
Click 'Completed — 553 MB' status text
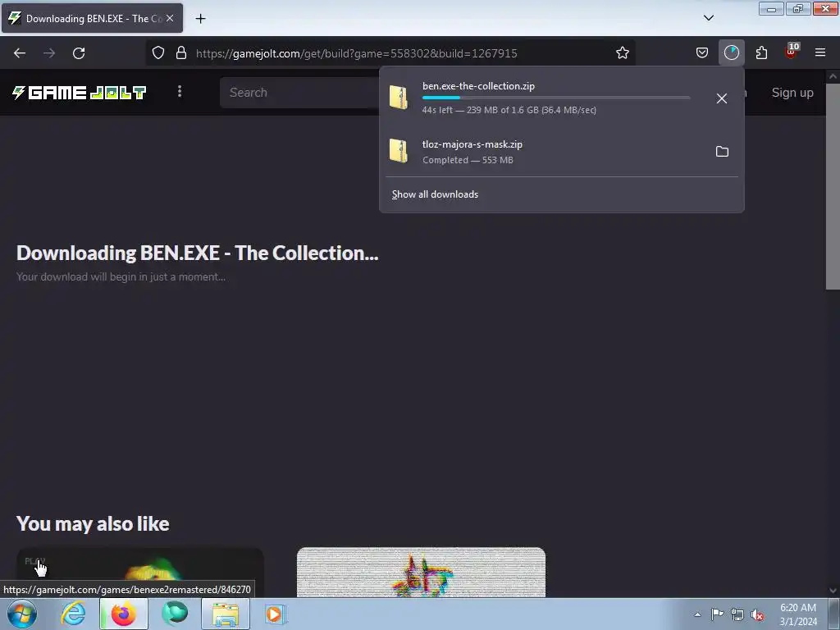click(x=468, y=160)
